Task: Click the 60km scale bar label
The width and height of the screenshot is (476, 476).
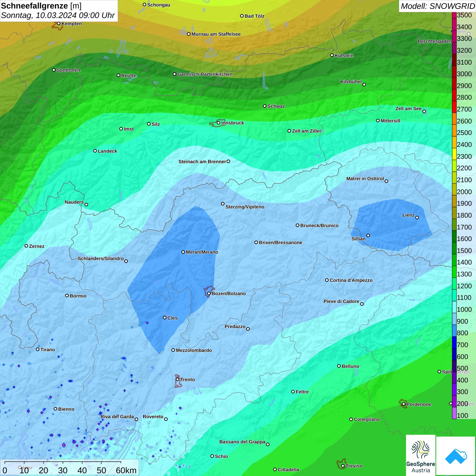Action: pyautogui.click(x=126, y=470)
